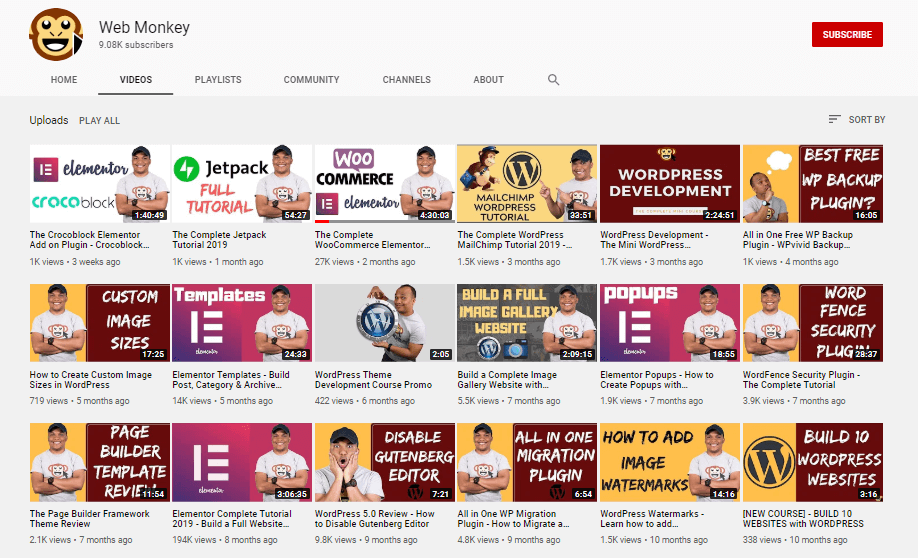Click the Sort By lines icon
This screenshot has width=918, height=558.
coord(834,119)
